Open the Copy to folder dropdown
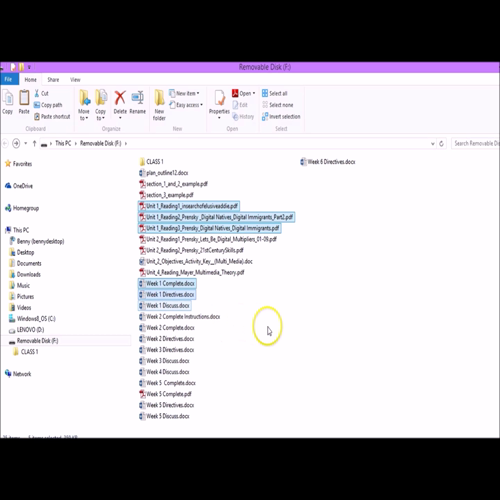Screen dimensions: 500x500 (x=100, y=105)
